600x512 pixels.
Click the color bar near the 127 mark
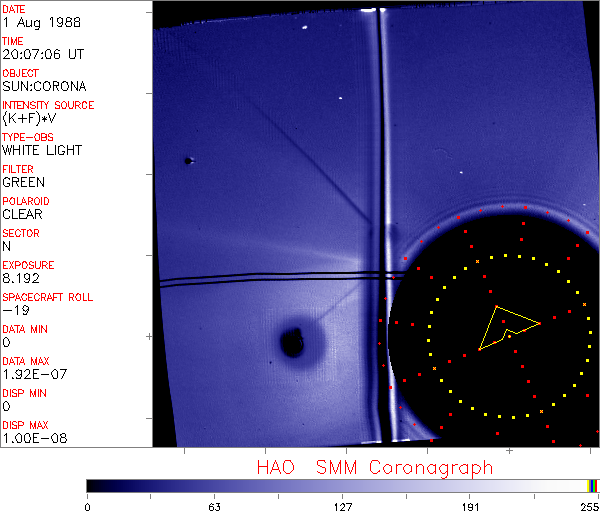coord(342,485)
